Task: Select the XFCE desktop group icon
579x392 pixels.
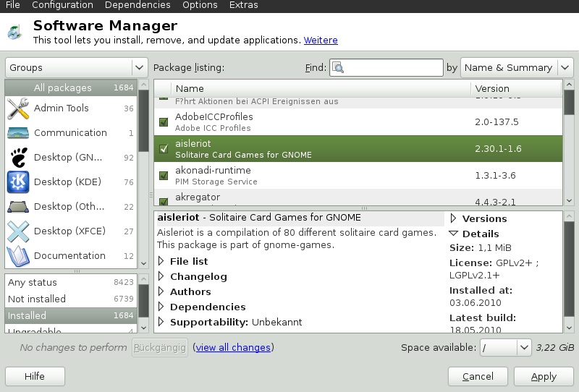Action: point(17,231)
